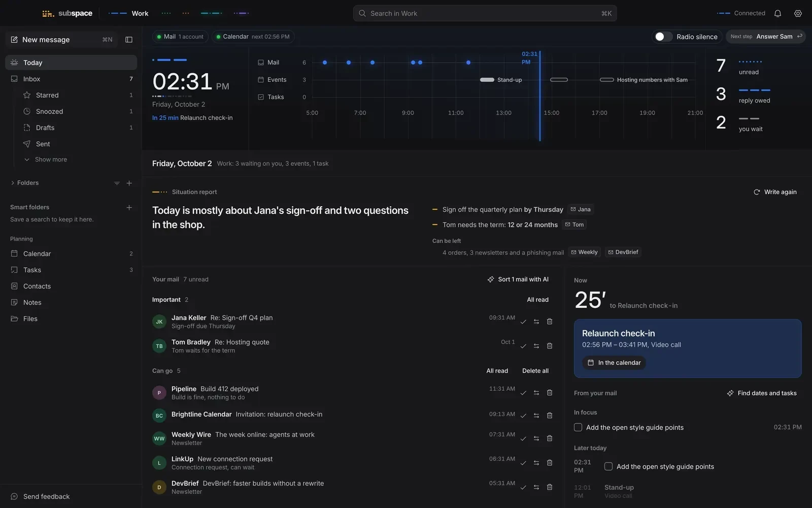812x508 pixels.
Task: Toggle the sidebar panel icon
Action: click(129, 40)
